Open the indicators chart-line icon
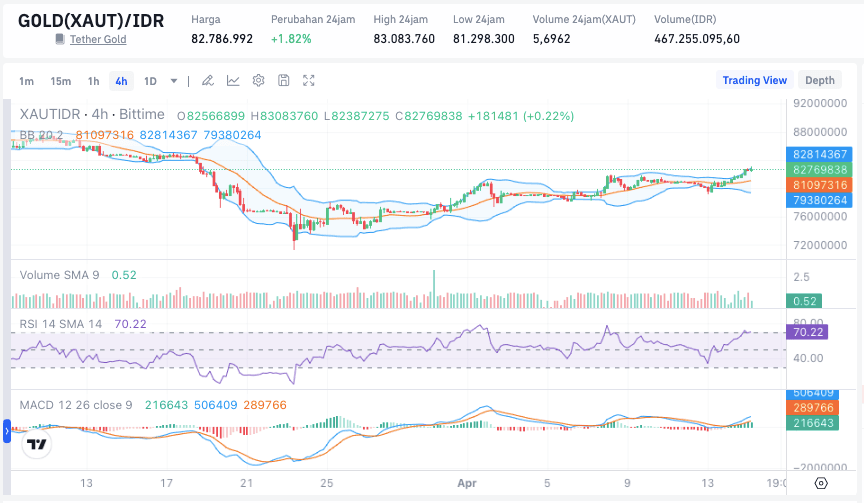This screenshot has height=503, width=864. (x=233, y=81)
